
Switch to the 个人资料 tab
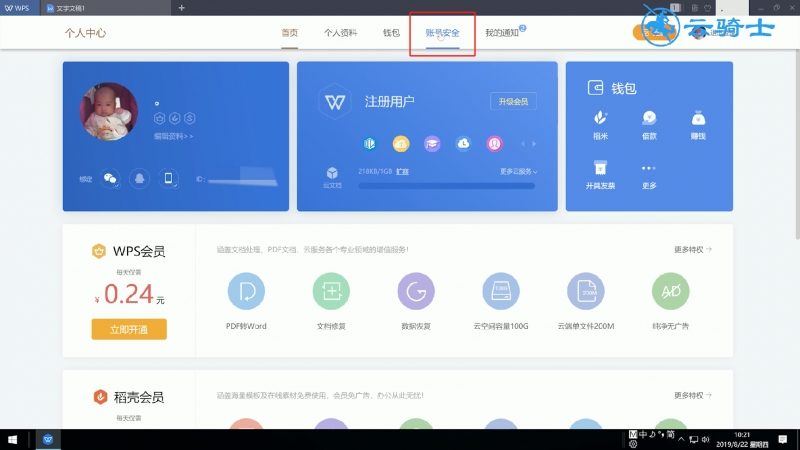(x=340, y=33)
